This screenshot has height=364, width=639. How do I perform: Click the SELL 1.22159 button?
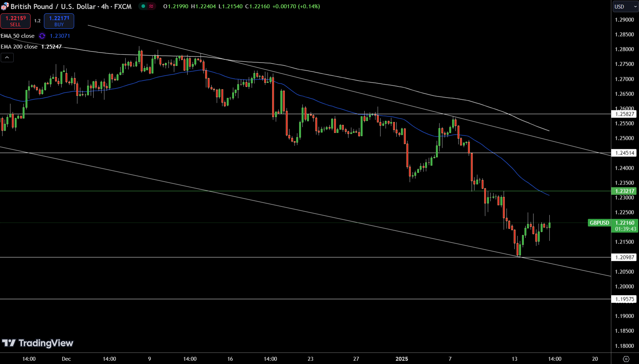pyautogui.click(x=15, y=21)
